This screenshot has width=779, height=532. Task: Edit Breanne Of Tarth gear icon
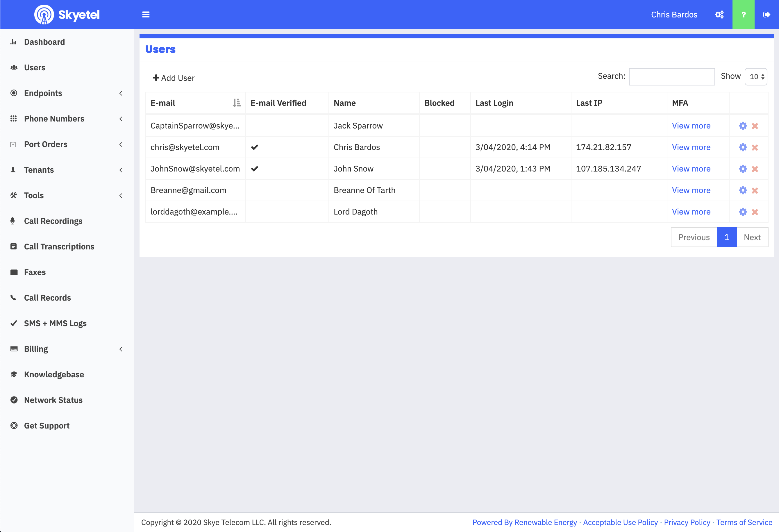[743, 190]
